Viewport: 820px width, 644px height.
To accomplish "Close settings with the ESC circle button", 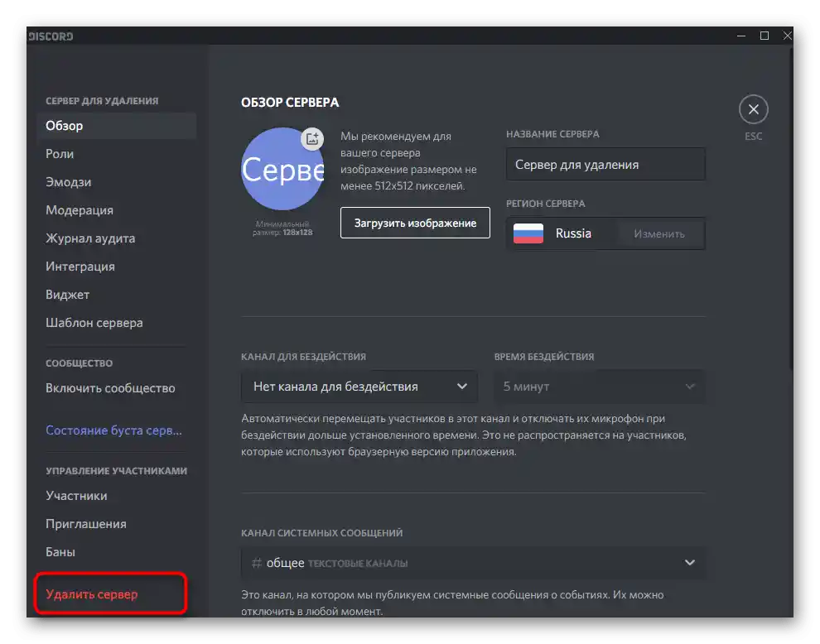I will click(753, 109).
